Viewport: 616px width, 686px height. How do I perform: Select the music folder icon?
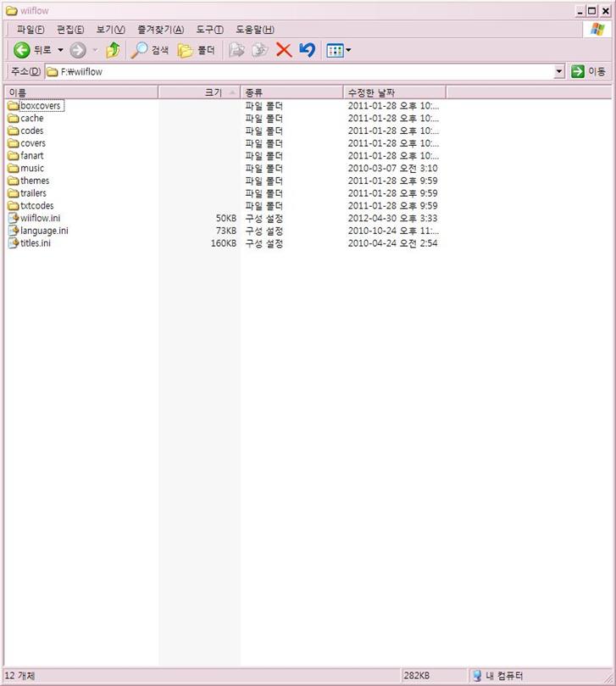click(13, 168)
